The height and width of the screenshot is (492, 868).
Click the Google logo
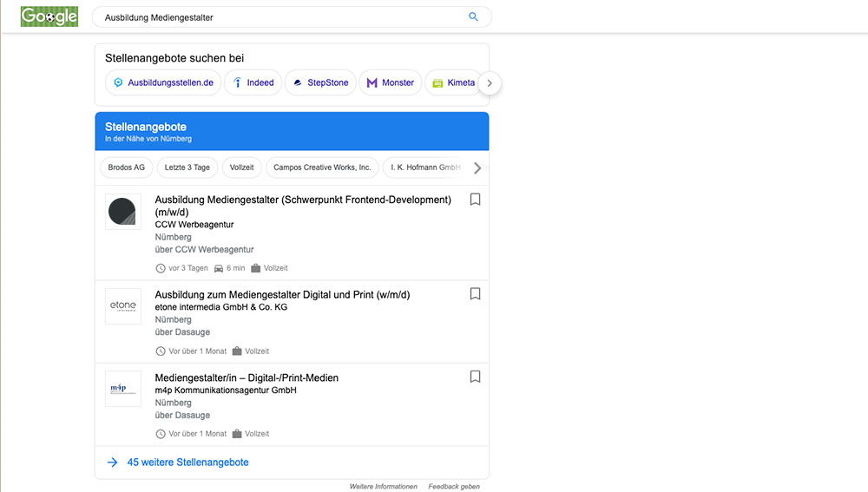click(x=49, y=16)
